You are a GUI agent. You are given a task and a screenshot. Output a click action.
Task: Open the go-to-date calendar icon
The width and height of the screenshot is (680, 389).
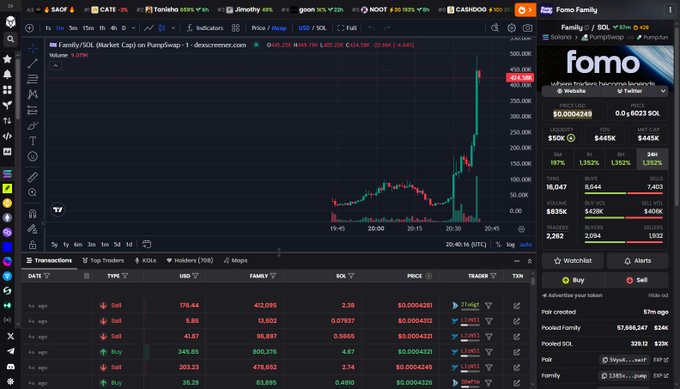click(x=147, y=244)
